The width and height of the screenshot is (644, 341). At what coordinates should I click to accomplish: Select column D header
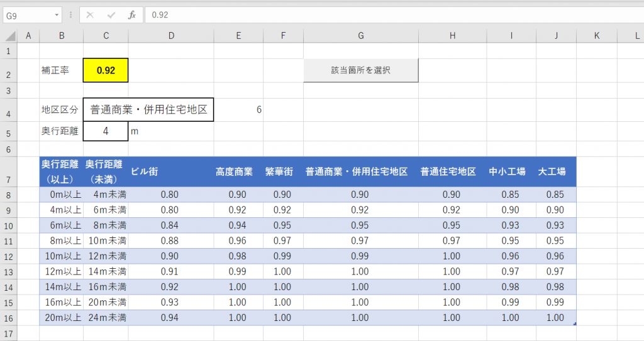(170, 36)
